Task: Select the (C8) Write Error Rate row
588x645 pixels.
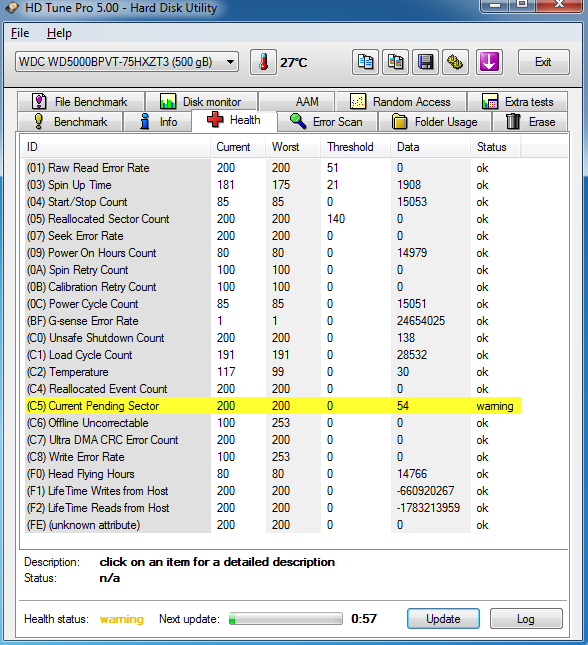Action: [273, 457]
